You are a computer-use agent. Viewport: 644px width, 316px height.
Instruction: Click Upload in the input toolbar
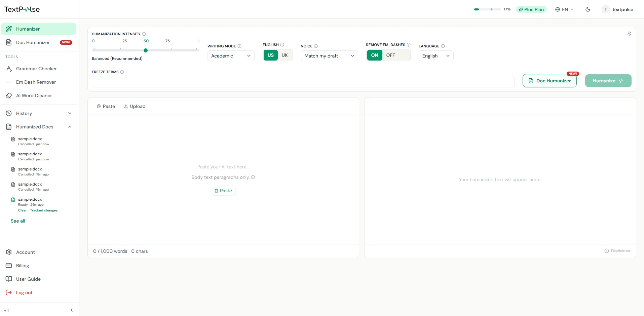point(135,106)
